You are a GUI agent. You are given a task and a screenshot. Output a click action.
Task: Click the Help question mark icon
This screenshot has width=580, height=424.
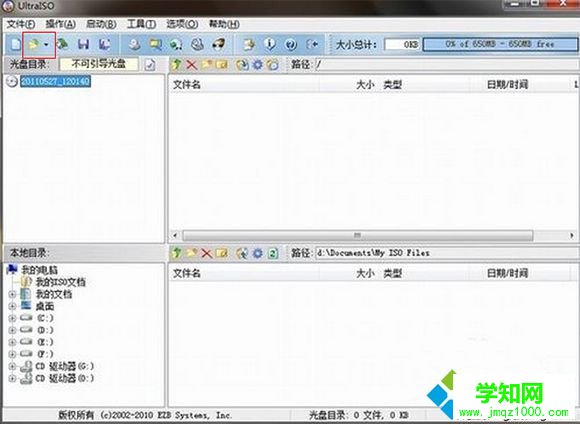pos(291,45)
